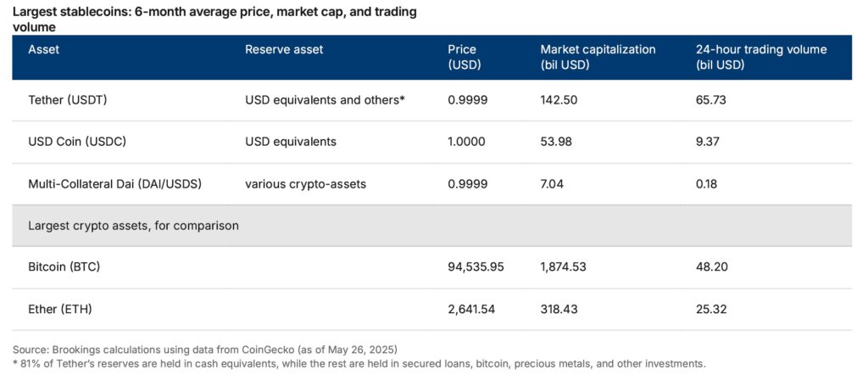Select the USD Coin (USDC) cell
The width and height of the screenshot is (868, 381).
pyautogui.click(x=77, y=142)
